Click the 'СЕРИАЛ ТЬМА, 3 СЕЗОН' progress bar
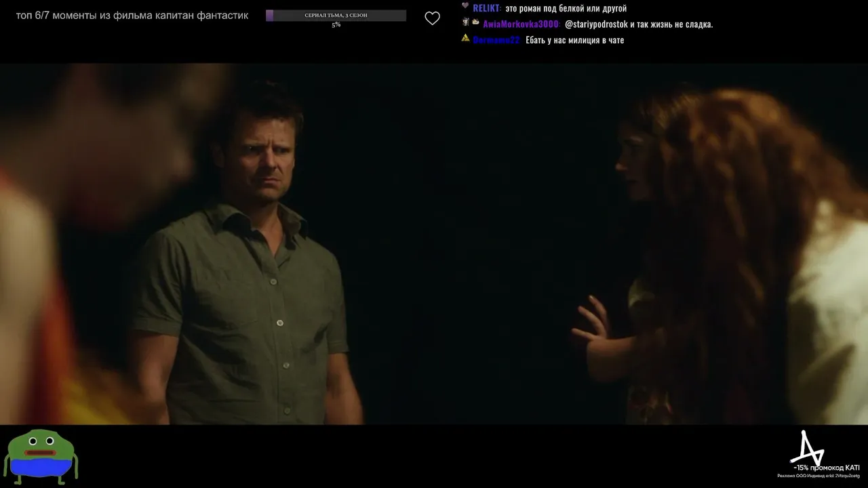Screen dimensions: 868x488 pos(336,16)
